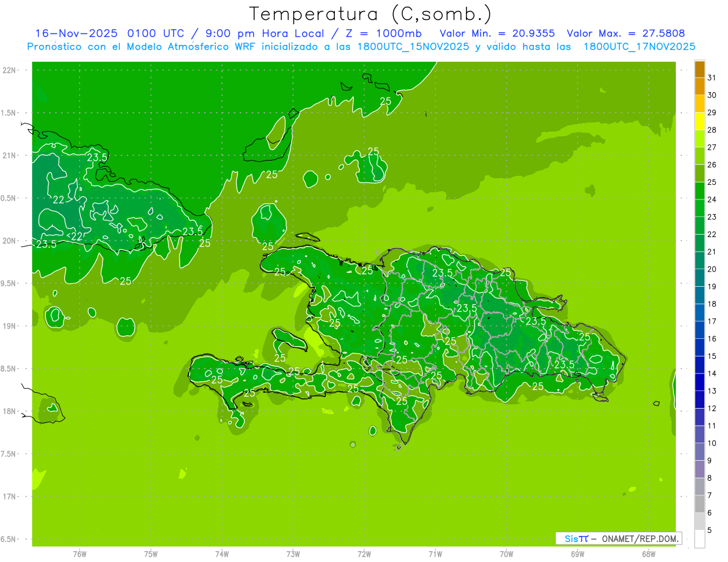This screenshot has height=562, width=728.
Task: Click the "31" label on the color scale
Action: click(x=712, y=78)
